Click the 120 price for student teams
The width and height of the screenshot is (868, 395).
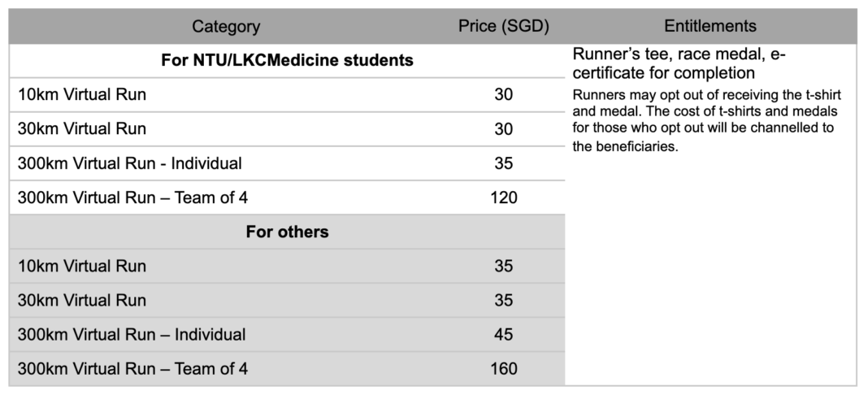click(503, 197)
